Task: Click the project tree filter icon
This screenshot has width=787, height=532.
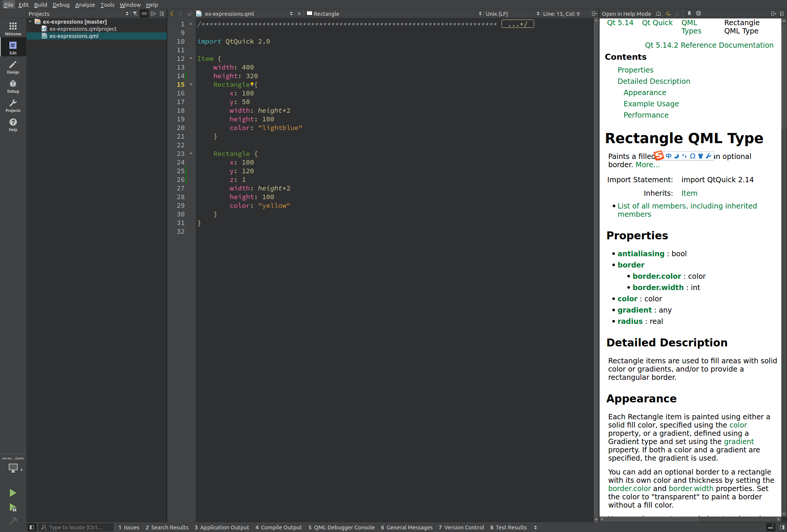Action: point(135,14)
